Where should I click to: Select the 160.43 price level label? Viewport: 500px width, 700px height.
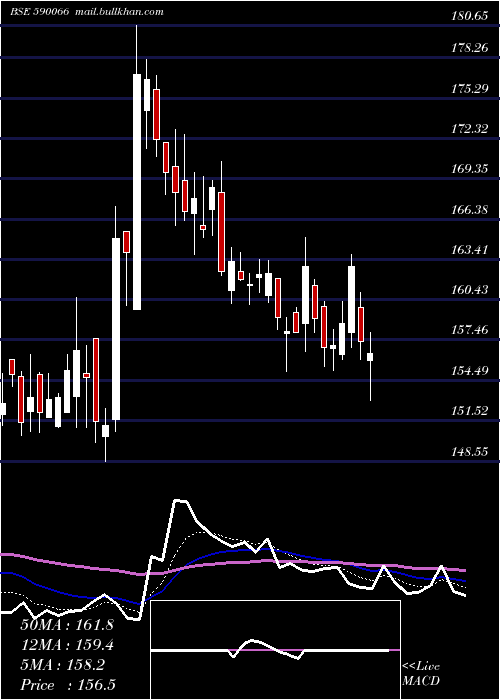(x=468, y=290)
